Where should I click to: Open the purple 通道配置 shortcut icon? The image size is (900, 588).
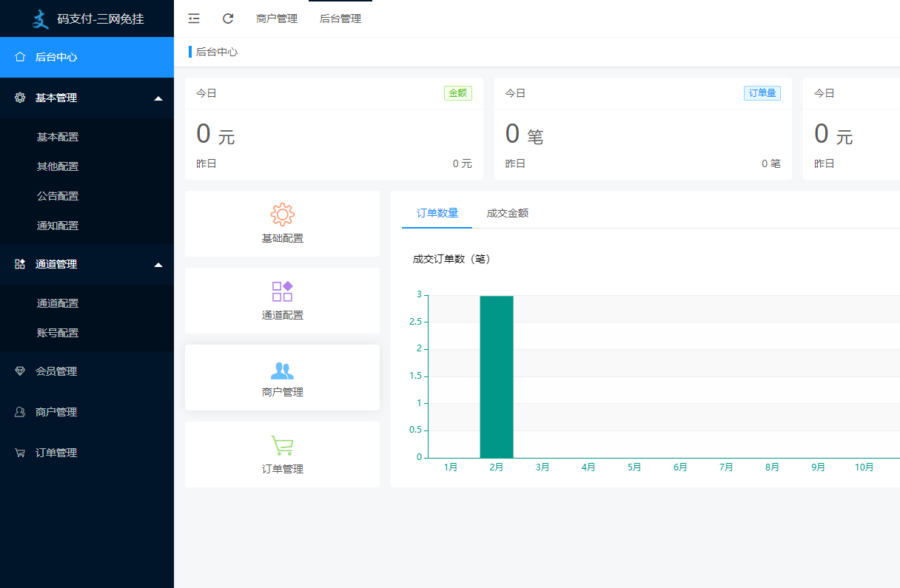tap(282, 291)
